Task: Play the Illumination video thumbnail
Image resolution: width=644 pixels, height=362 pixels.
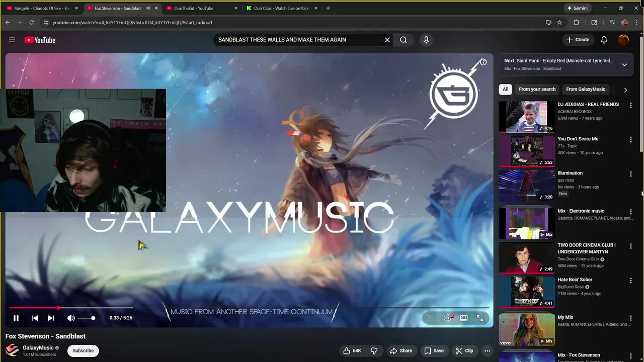Action: click(x=527, y=185)
